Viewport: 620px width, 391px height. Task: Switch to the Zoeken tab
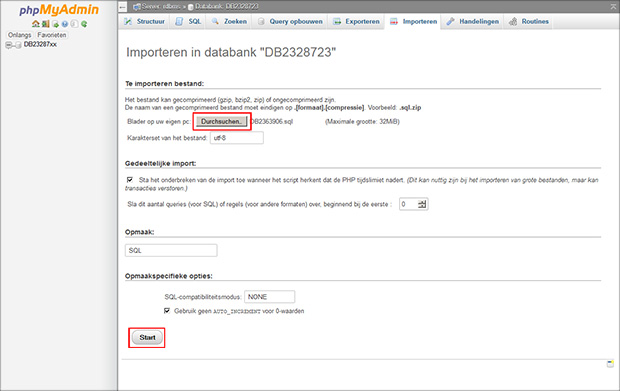[229, 21]
